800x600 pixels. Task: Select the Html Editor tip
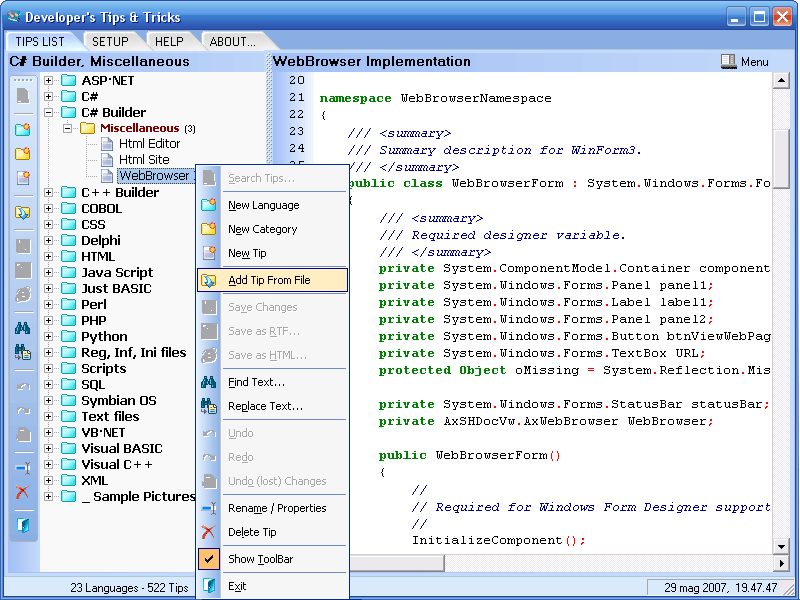coord(149,144)
